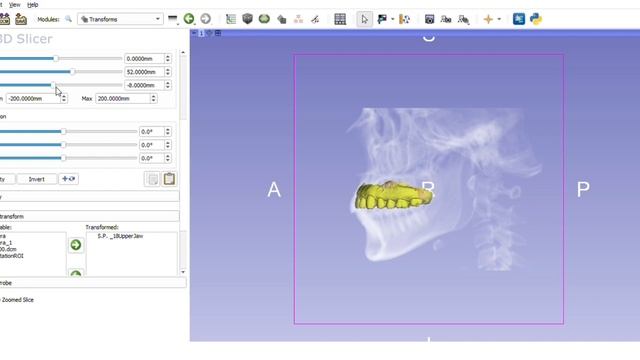Click stepper arrows on the 52.0000mm field
640x360 pixels.
point(168,72)
